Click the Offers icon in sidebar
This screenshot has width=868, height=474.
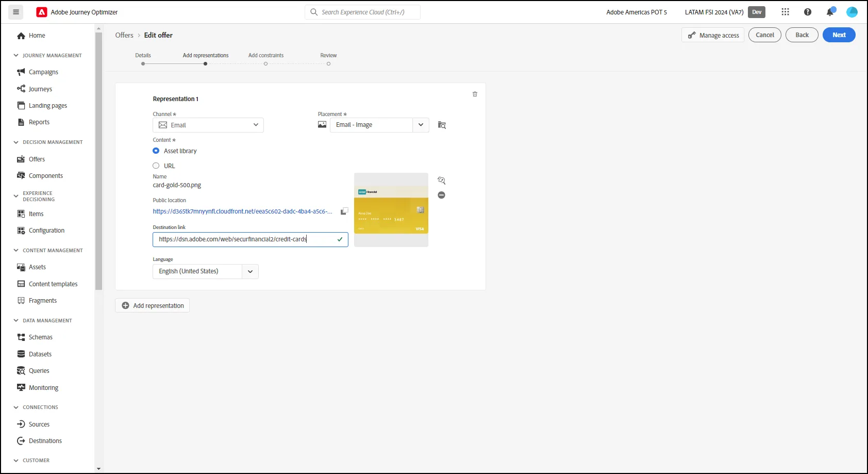[x=21, y=159]
